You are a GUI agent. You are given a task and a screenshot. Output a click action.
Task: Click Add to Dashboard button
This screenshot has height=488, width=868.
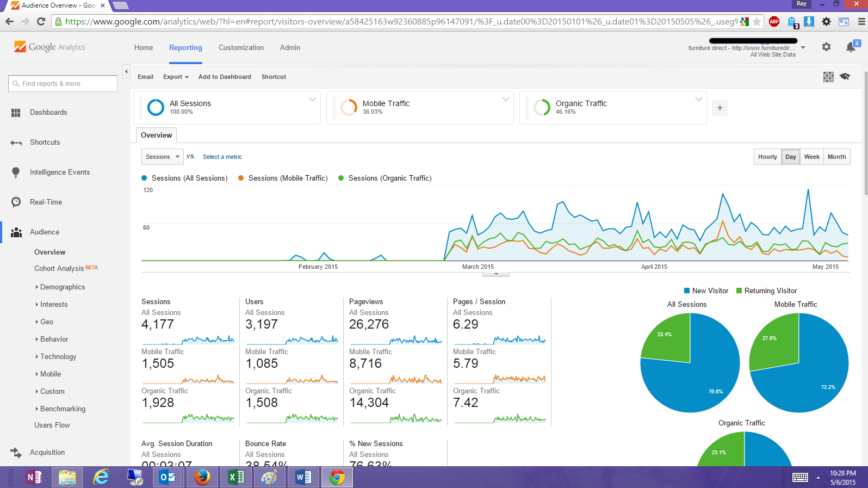pyautogui.click(x=225, y=77)
